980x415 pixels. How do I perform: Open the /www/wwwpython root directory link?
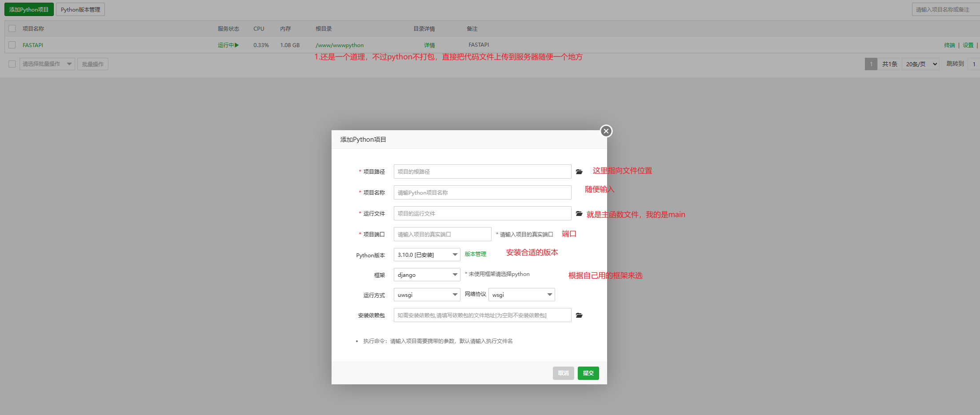[x=340, y=45]
